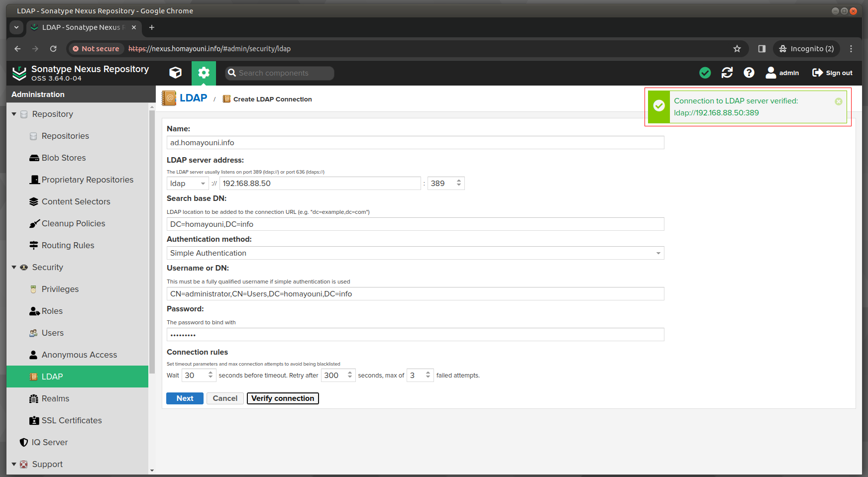This screenshot has width=868, height=477.
Task: Decrease the port 389 value
Action: coord(459,186)
